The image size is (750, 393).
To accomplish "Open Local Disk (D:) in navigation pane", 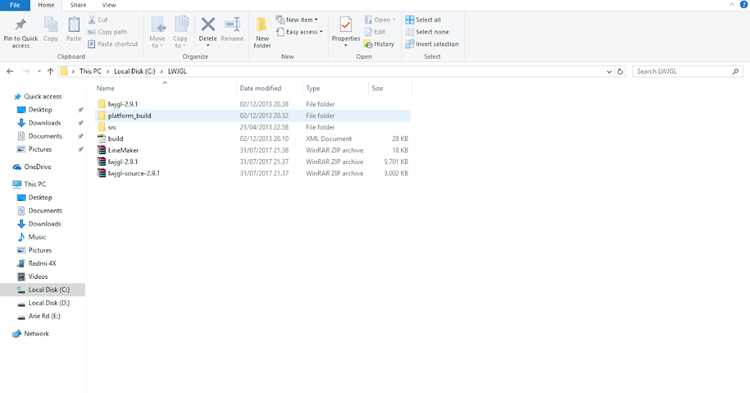I will [x=44, y=303].
